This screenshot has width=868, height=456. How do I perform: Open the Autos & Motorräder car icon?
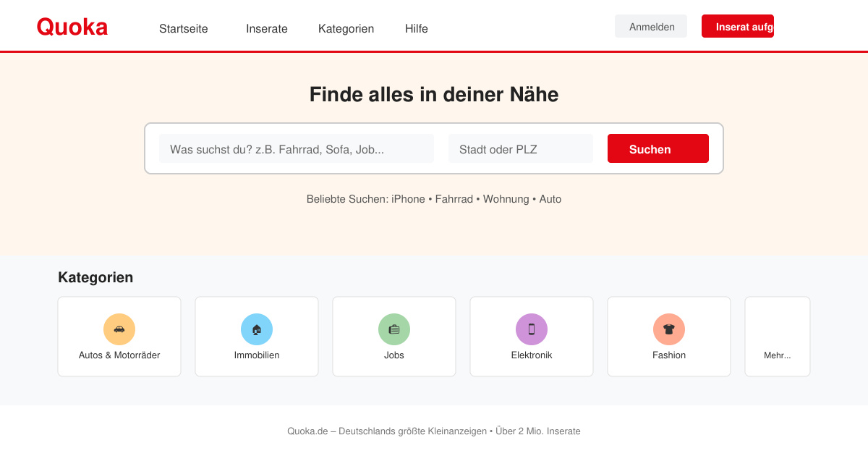pos(119,329)
